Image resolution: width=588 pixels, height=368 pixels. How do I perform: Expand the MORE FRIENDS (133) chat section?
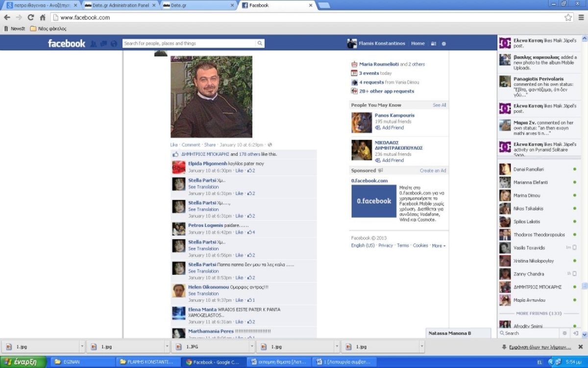click(x=539, y=313)
